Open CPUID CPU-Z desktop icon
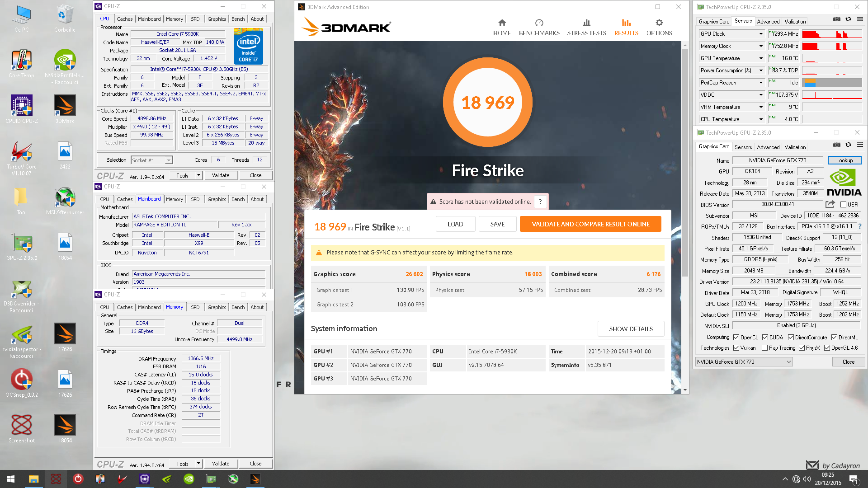The height and width of the screenshot is (488, 868). pyautogui.click(x=21, y=109)
